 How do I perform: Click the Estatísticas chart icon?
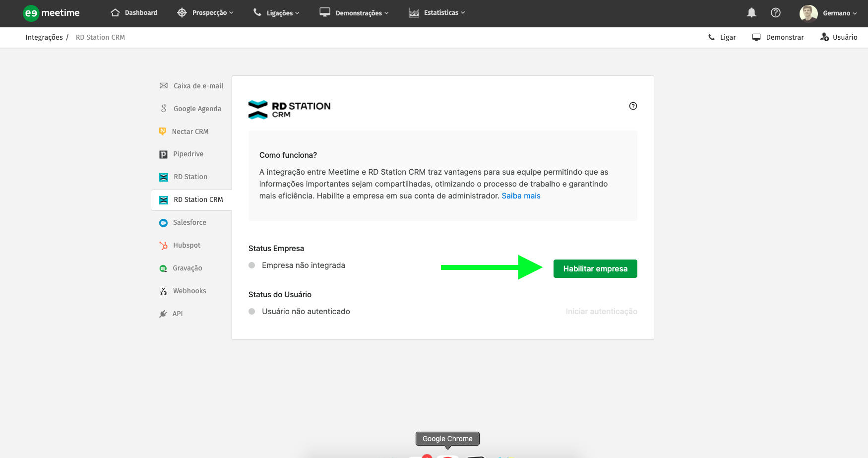click(x=414, y=13)
